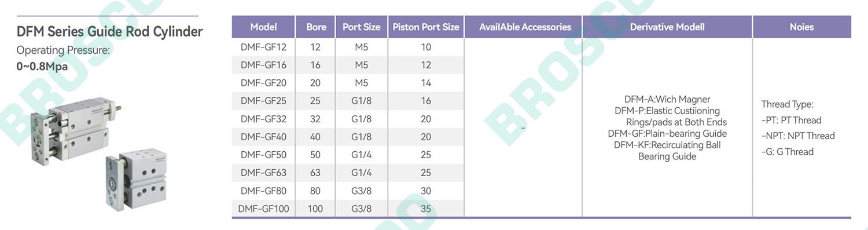The width and height of the screenshot is (868, 230).
Task: Click the DFM Series Guide Rod Cylinder title
Action: [x=110, y=31]
